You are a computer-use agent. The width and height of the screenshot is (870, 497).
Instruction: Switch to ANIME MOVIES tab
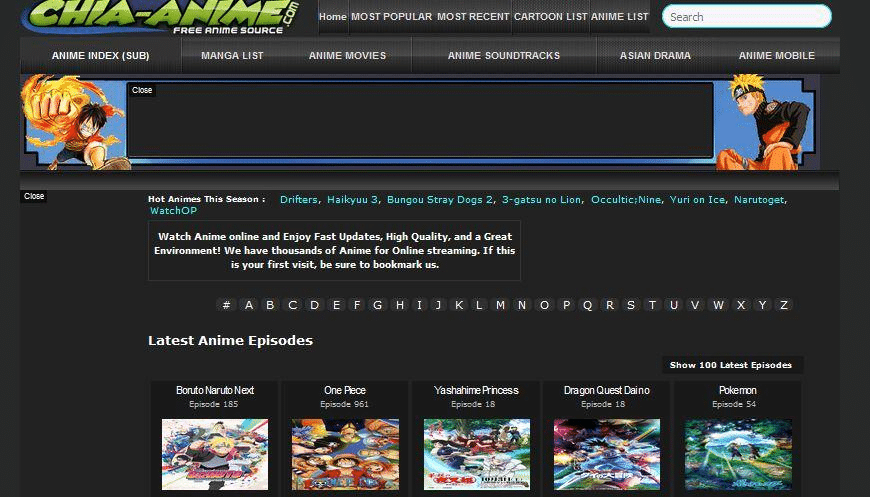(x=347, y=55)
